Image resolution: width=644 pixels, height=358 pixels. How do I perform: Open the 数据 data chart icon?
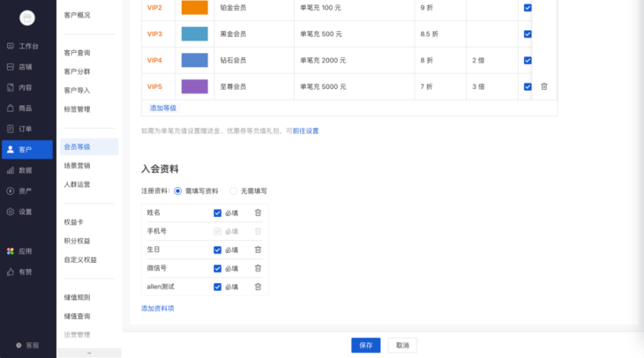click(x=11, y=170)
